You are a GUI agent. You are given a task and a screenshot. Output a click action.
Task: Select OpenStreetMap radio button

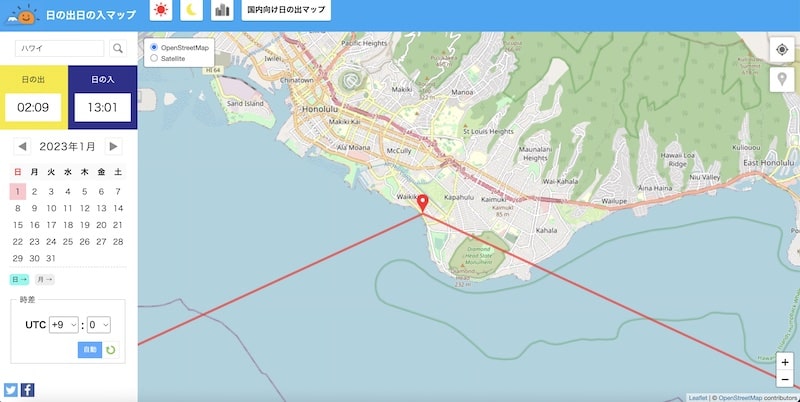click(154, 47)
